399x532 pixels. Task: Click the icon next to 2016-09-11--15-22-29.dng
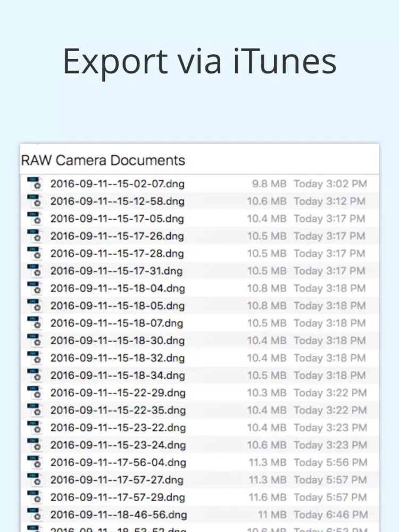point(35,392)
